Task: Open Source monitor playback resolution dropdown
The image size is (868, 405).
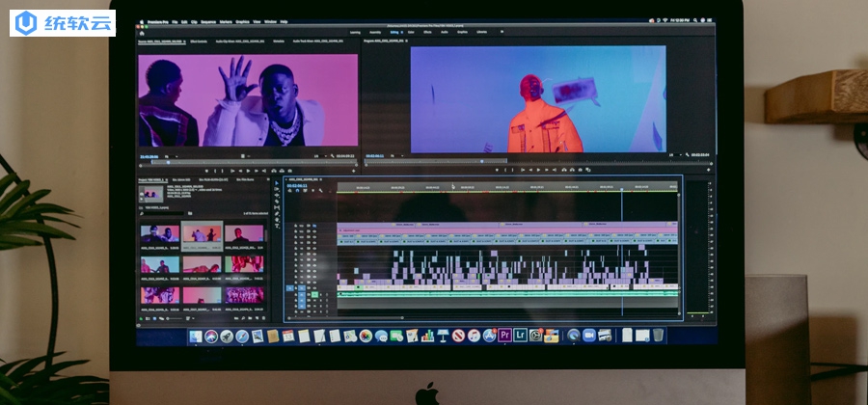Action: 321,156
